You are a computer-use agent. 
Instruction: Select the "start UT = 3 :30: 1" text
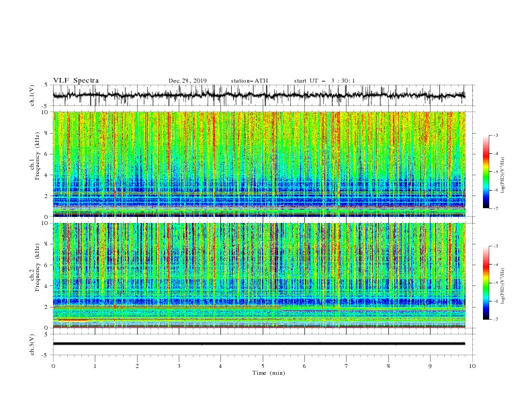324,81
